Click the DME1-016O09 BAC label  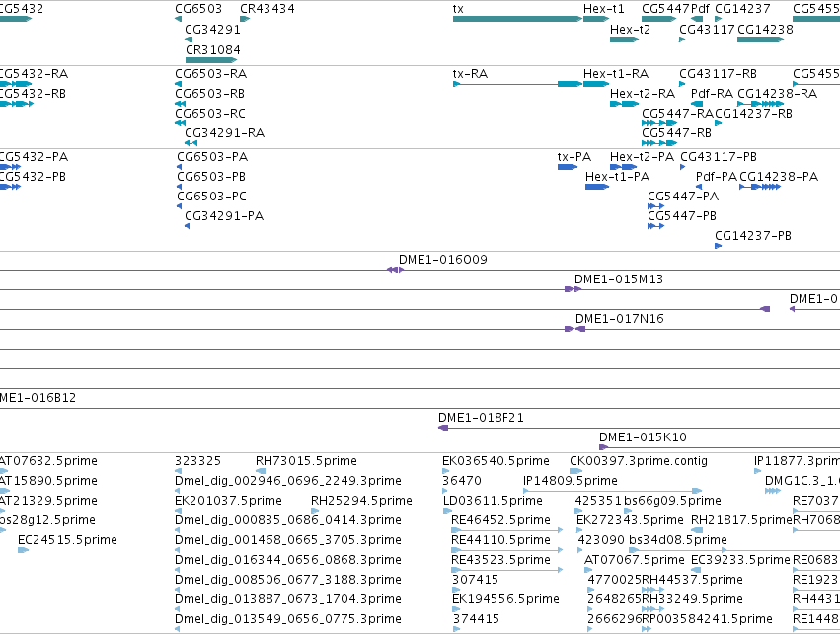pyautogui.click(x=443, y=260)
